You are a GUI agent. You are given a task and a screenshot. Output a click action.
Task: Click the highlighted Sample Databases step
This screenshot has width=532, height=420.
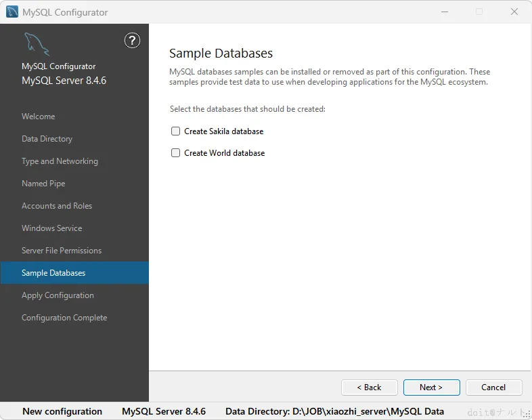pyautogui.click(x=53, y=273)
